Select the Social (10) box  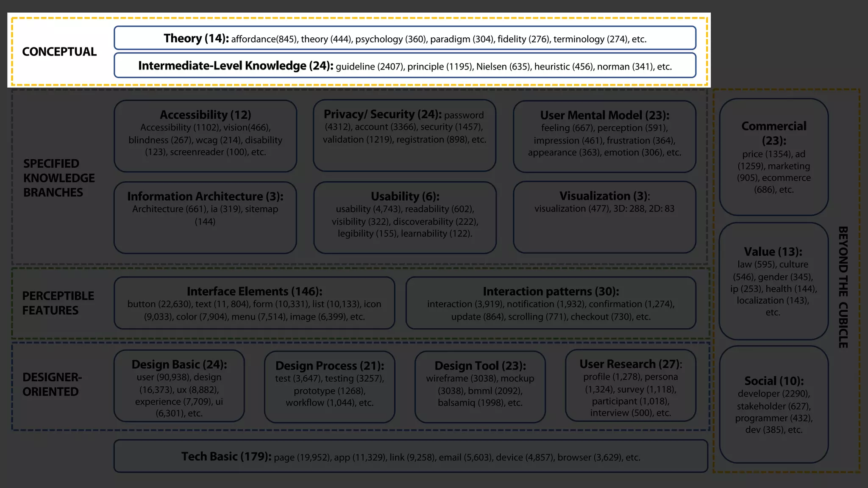click(x=773, y=405)
